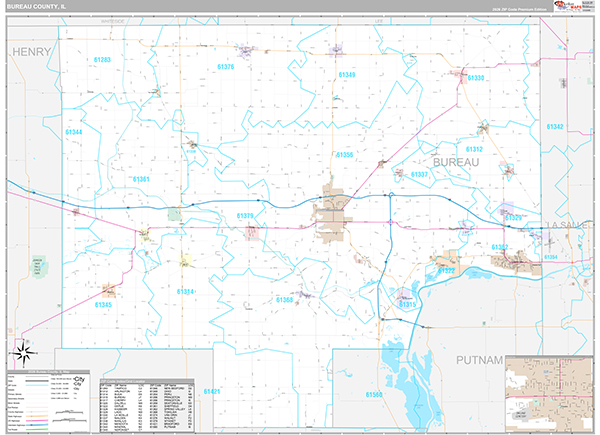Screen dimensions: 600x435
Task: Click ZIP code 61368
Action: pos(284,300)
